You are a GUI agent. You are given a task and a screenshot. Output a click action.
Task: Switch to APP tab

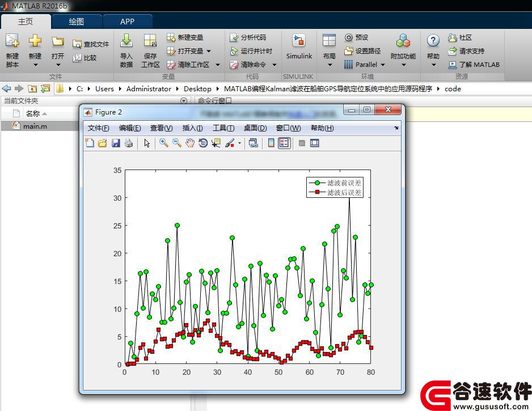click(x=127, y=22)
